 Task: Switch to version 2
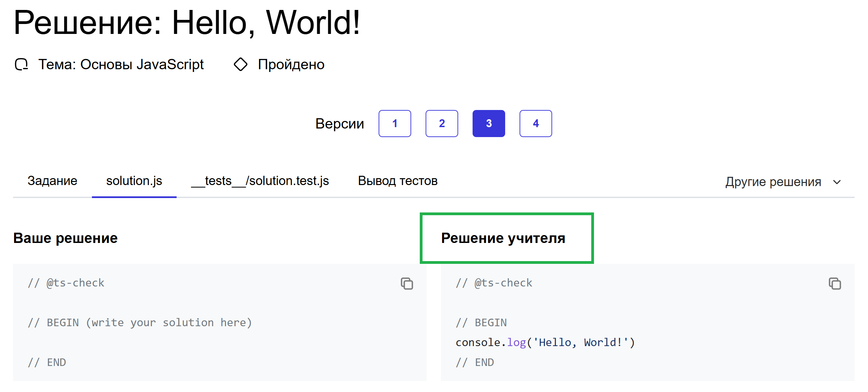(x=442, y=123)
